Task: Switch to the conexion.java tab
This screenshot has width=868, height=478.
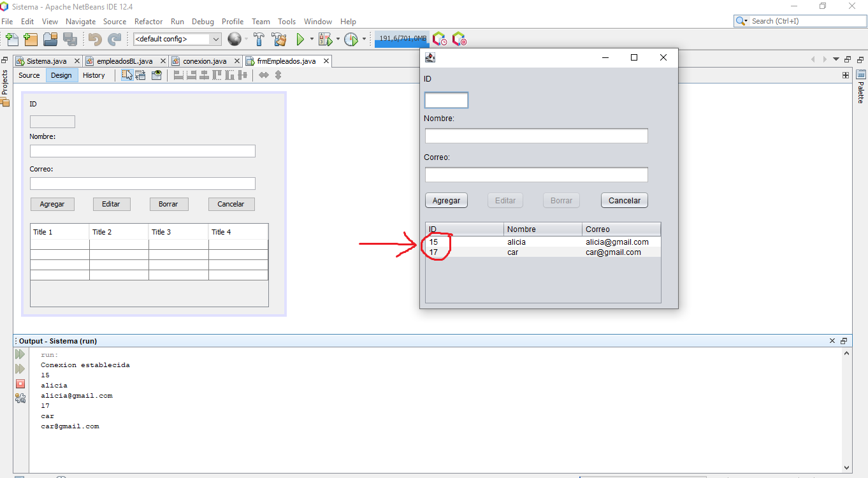Action: point(204,61)
